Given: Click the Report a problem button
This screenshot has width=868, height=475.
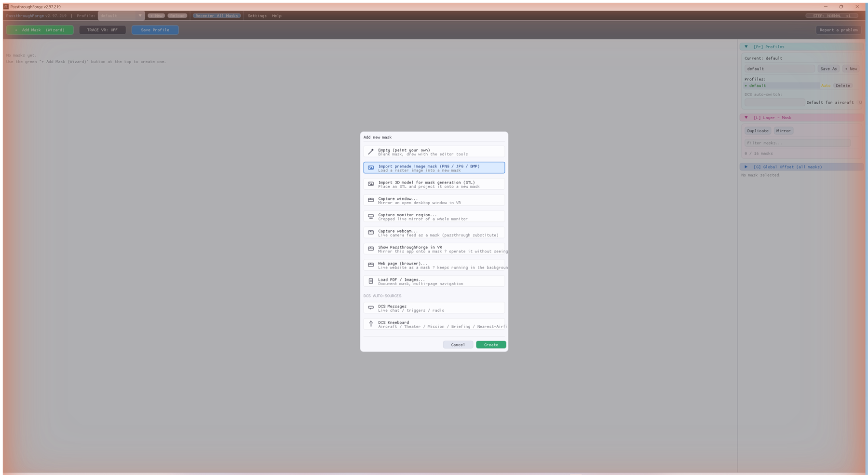Looking at the screenshot, I should coord(839,30).
